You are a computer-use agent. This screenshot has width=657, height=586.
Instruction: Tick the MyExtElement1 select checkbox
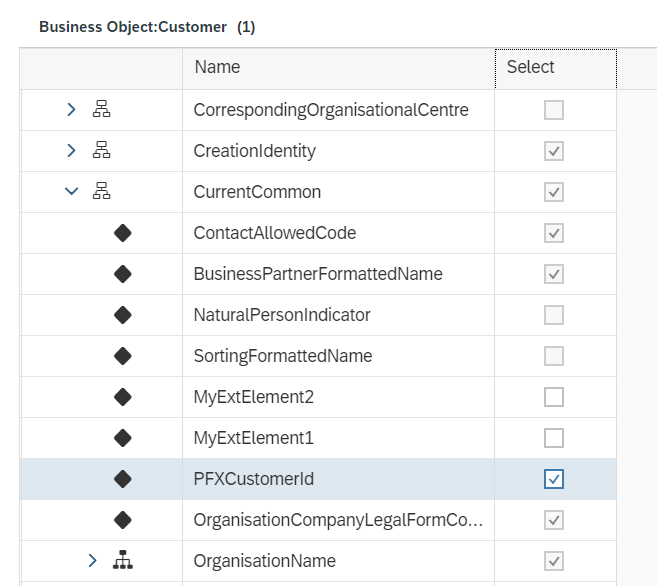coord(554,438)
